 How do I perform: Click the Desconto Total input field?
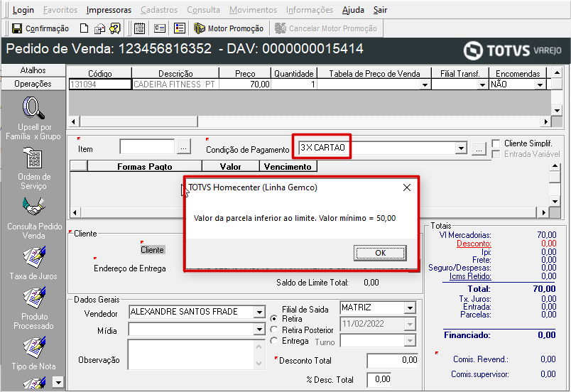click(393, 360)
